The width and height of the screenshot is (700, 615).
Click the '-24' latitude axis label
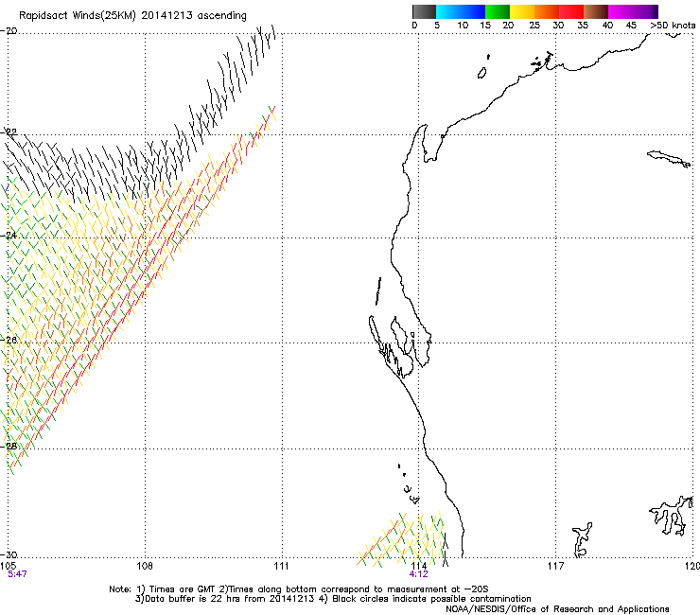(x=9, y=236)
